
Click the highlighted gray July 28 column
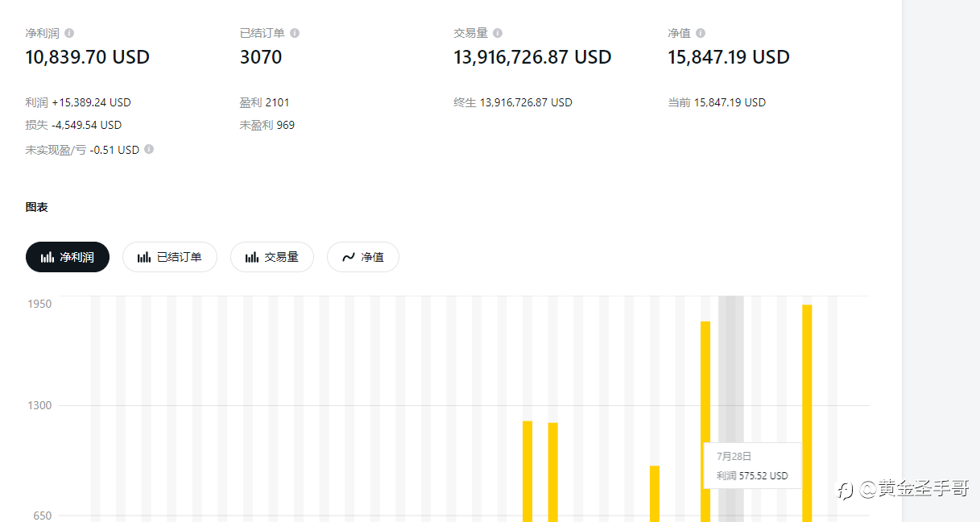click(730, 362)
